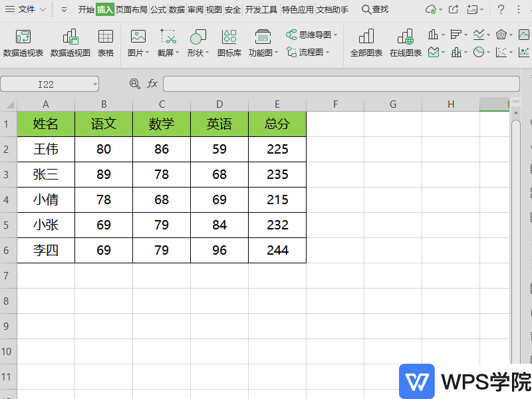Click the column chart insert icon
This screenshot has height=399, width=532.
(433, 35)
